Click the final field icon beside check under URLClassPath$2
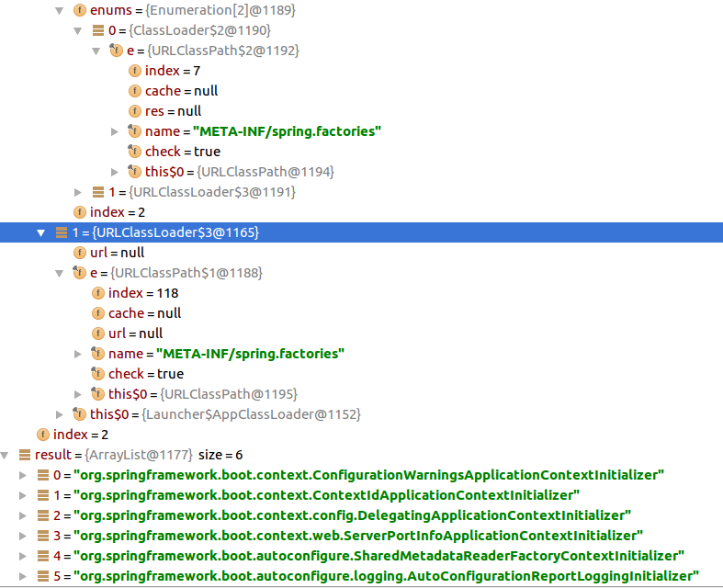This screenshot has width=723, height=588. click(x=135, y=152)
